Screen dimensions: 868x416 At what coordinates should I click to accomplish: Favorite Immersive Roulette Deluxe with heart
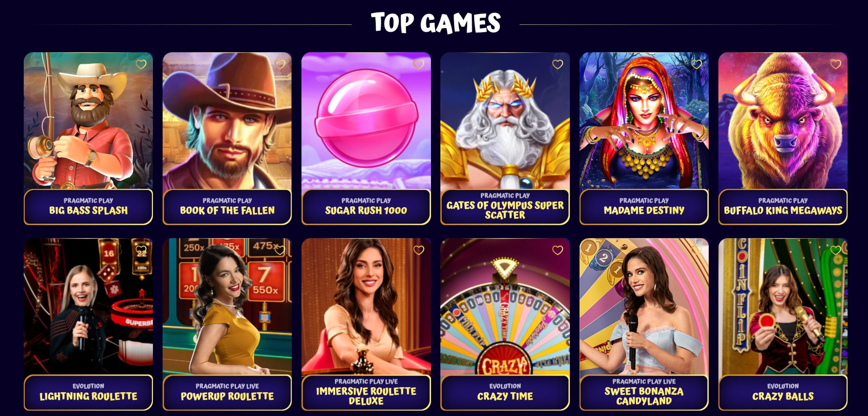click(x=419, y=250)
